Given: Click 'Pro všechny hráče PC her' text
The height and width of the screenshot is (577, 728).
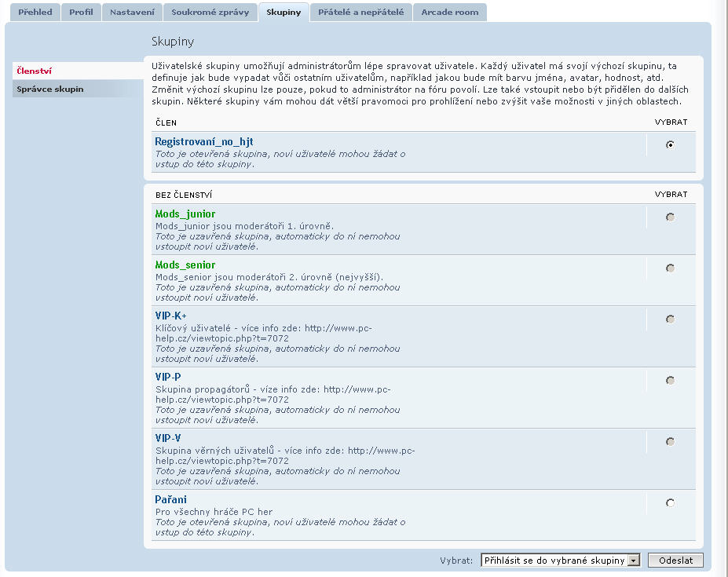Looking at the screenshot, I should pos(214,512).
